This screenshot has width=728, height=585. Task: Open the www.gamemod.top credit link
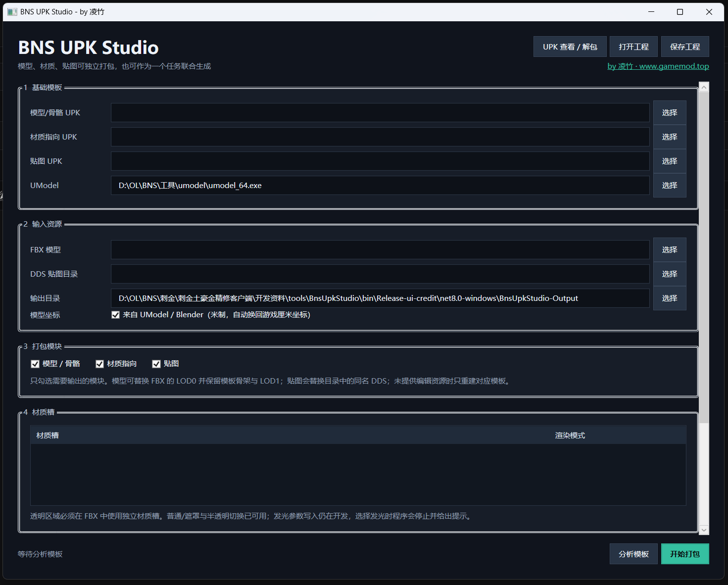click(658, 66)
